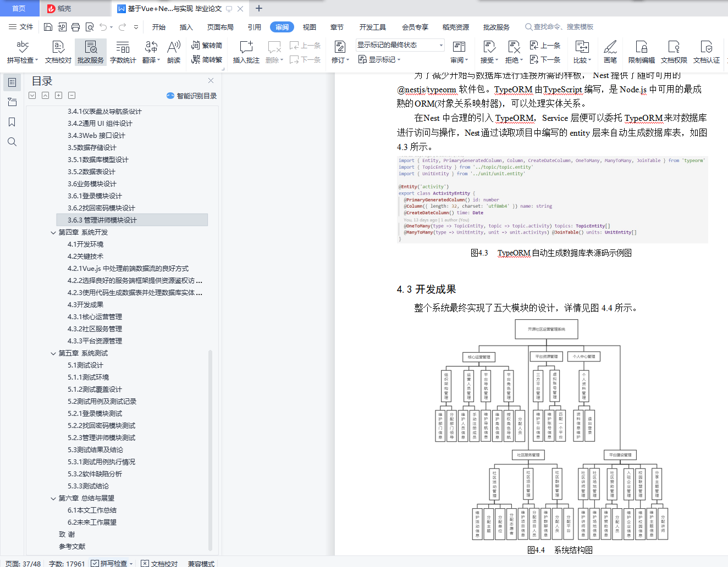Screen dimensions: 728x567
Task: Collapse the 第六章 总结与展望 outline node
Action: coord(53,498)
